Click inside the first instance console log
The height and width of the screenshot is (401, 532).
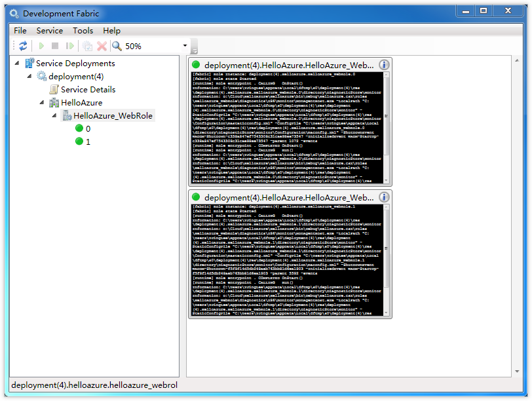click(x=285, y=128)
